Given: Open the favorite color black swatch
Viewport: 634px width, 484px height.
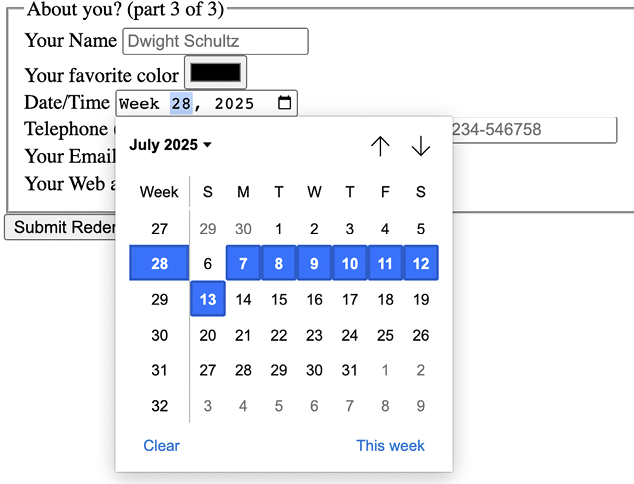Looking at the screenshot, I should [215, 73].
